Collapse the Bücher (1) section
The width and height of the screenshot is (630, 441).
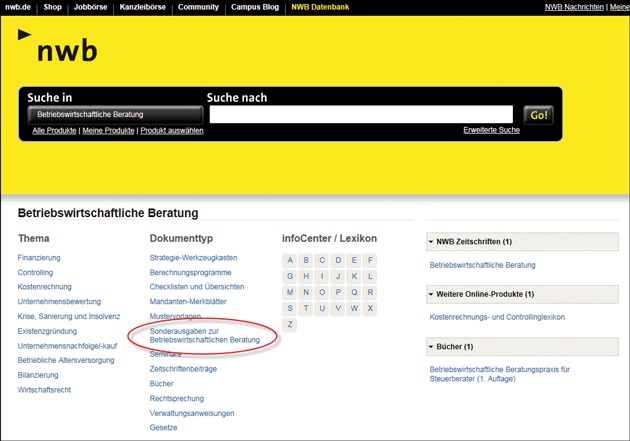(432, 346)
